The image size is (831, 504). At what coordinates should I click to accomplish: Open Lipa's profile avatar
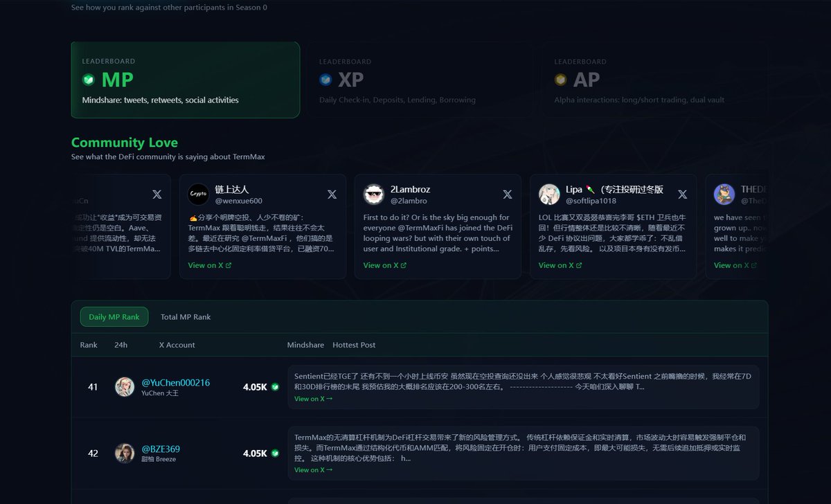(x=549, y=195)
